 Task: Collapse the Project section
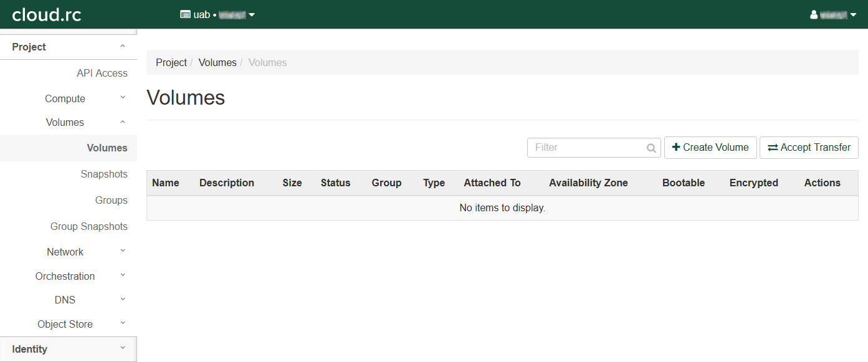(x=69, y=47)
